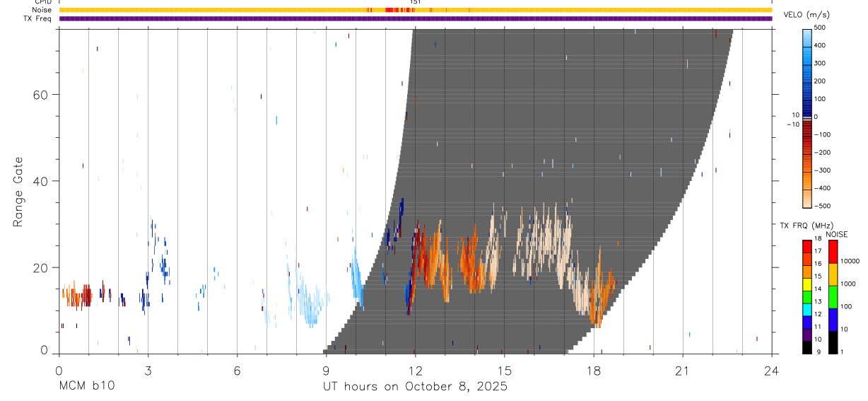Select the 'Noise' row label at top left
Viewport: 868px width, 401px height.
click(42, 10)
